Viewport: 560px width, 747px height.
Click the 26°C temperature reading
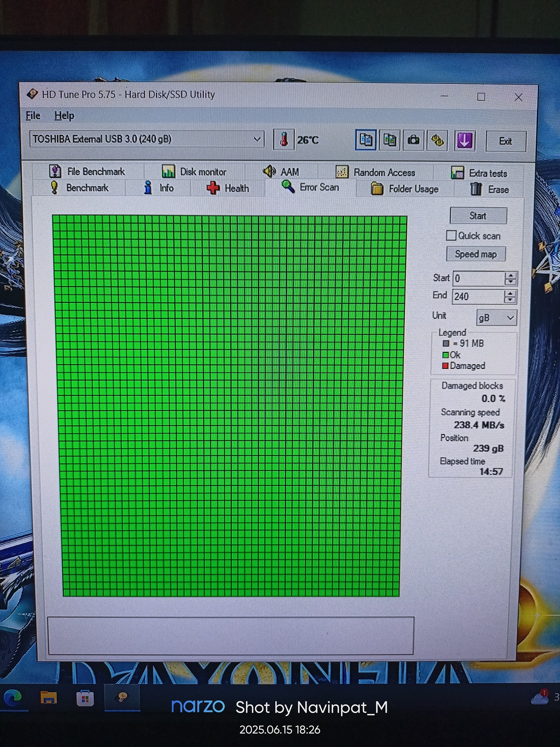(x=308, y=140)
